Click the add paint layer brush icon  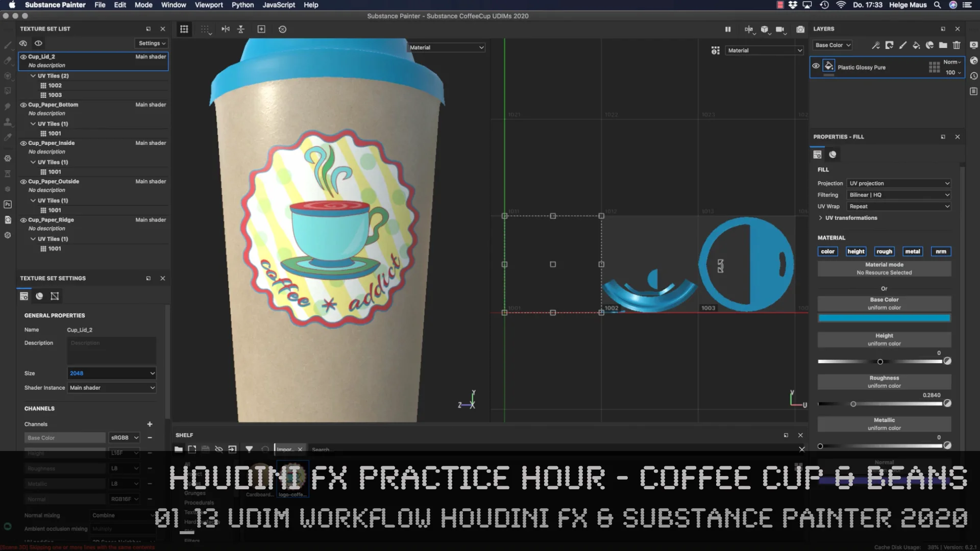[902, 45]
